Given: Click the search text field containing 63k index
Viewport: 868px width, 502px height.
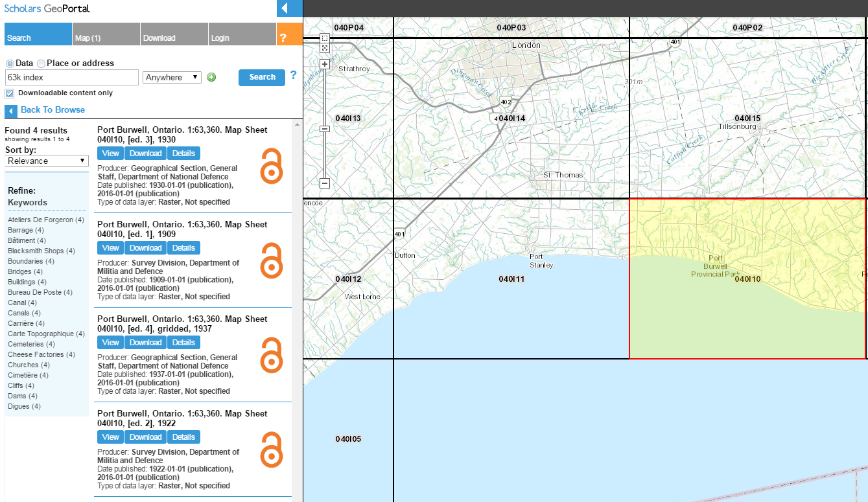Looking at the screenshot, I should click(72, 78).
